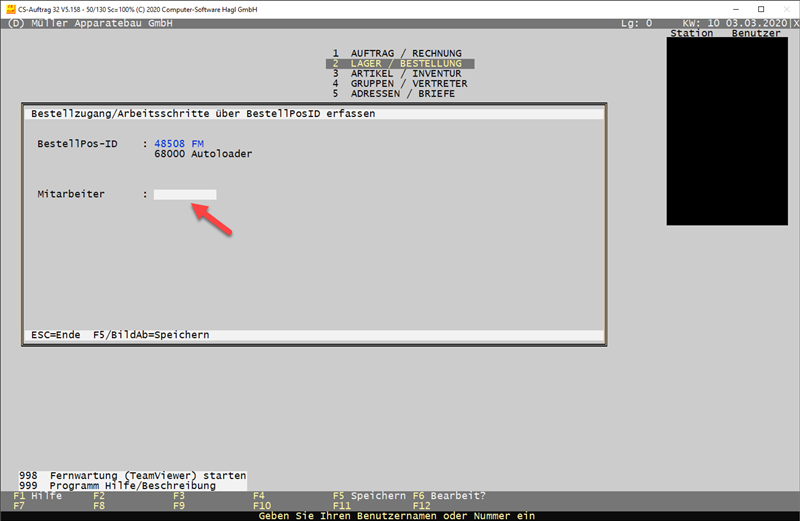
Task: Focus the Mitarbeiter input field
Action: (185, 194)
